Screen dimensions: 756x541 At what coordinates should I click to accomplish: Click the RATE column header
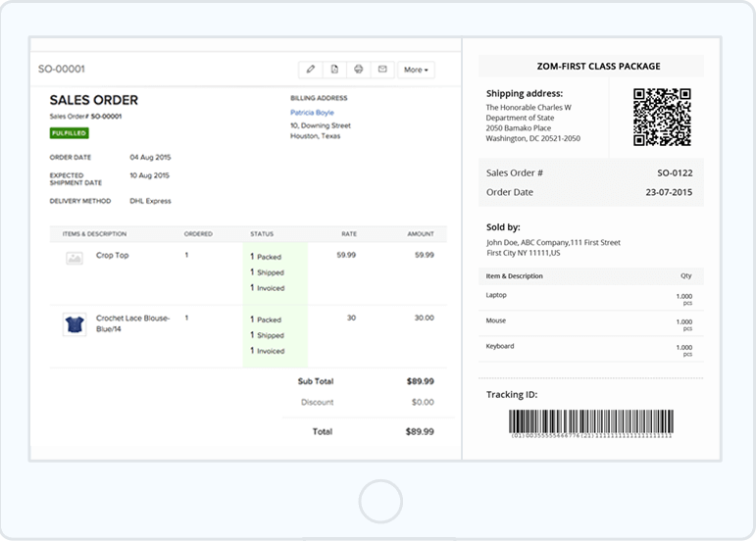point(349,233)
